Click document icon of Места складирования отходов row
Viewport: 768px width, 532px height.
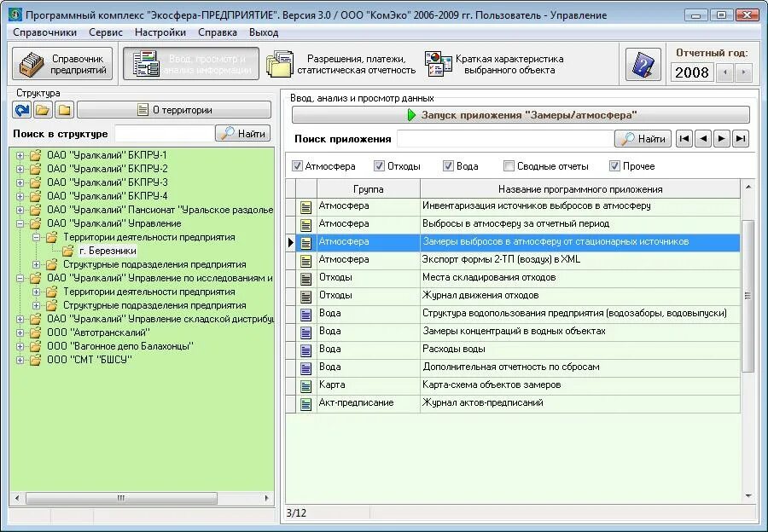click(x=306, y=279)
